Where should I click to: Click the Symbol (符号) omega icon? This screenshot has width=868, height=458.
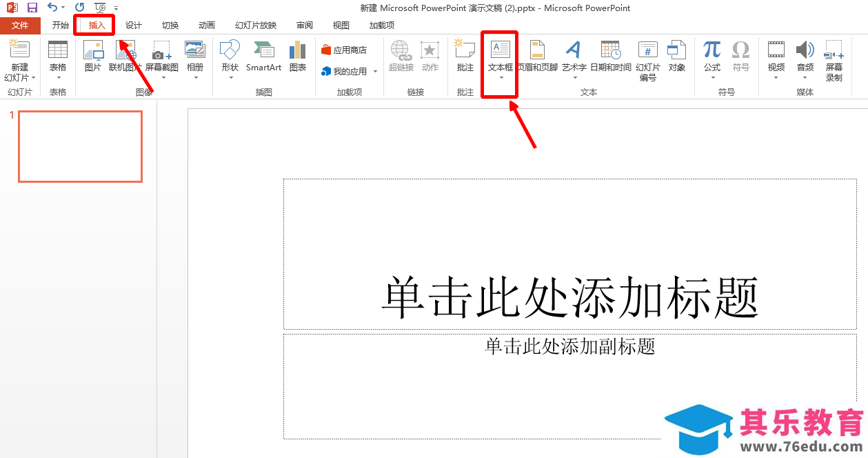tap(741, 50)
